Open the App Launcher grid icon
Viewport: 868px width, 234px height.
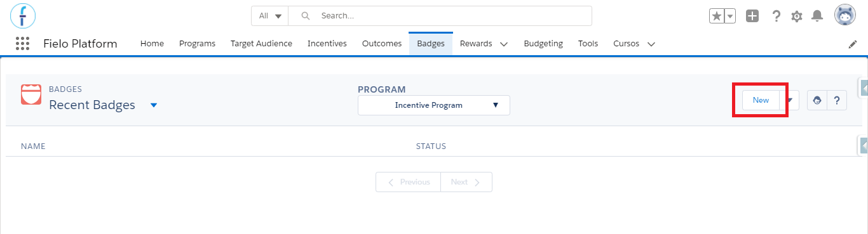22,43
